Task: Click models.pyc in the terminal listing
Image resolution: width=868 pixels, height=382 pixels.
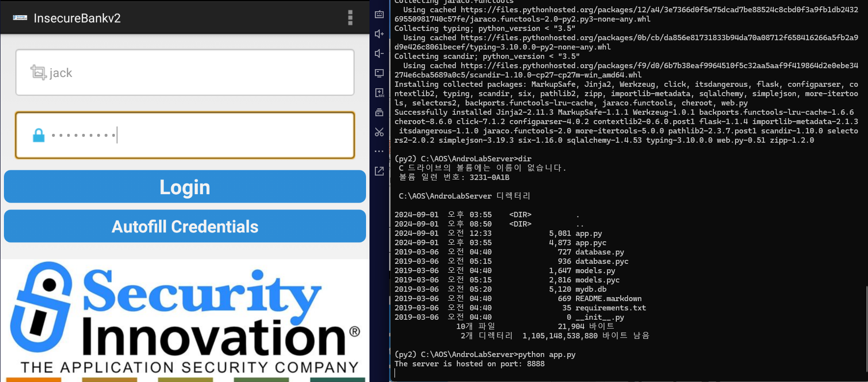Action: coord(598,280)
